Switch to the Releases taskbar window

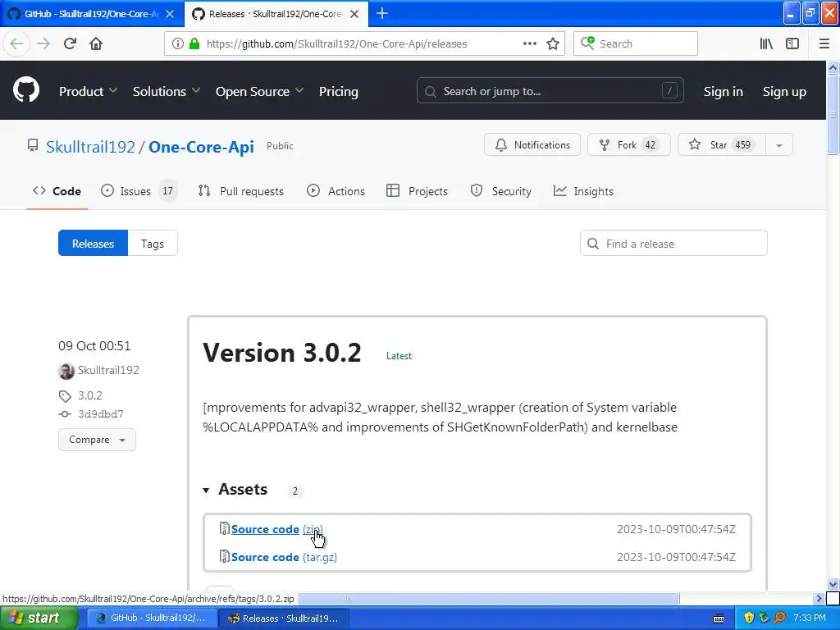[x=284, y=619]
